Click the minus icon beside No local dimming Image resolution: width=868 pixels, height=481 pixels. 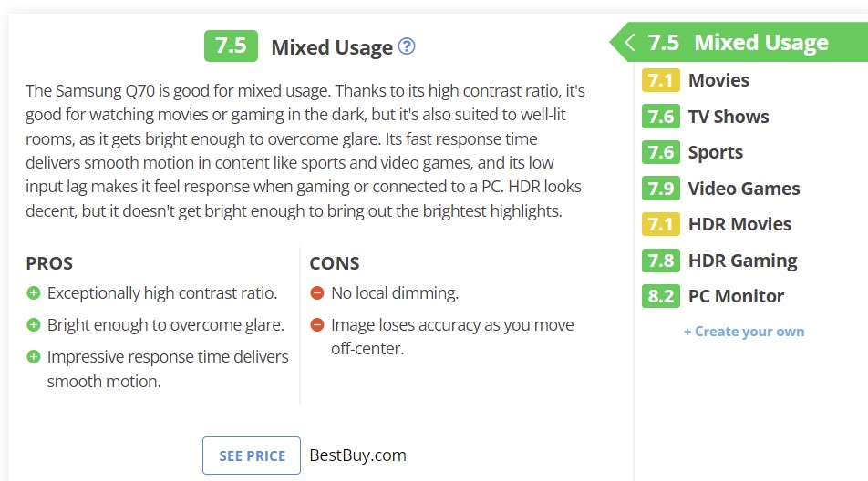click(317, 293)
